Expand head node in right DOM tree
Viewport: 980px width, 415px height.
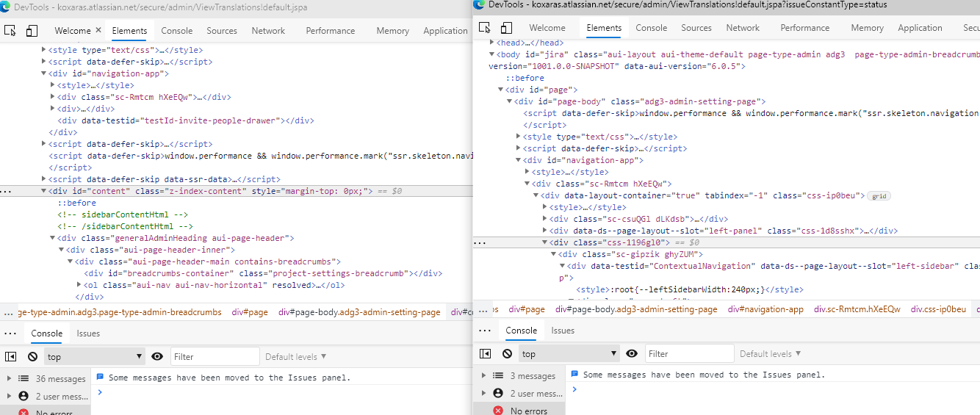tap(491, 43)
